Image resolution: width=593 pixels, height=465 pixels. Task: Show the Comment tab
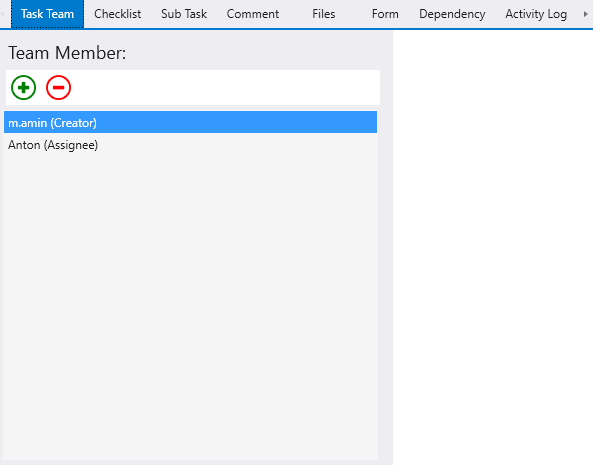(253, 14)
